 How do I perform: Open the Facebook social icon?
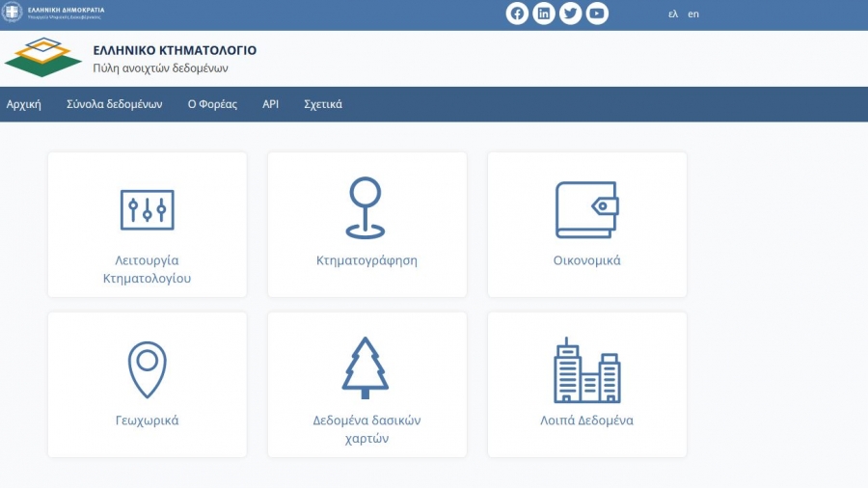517,14
